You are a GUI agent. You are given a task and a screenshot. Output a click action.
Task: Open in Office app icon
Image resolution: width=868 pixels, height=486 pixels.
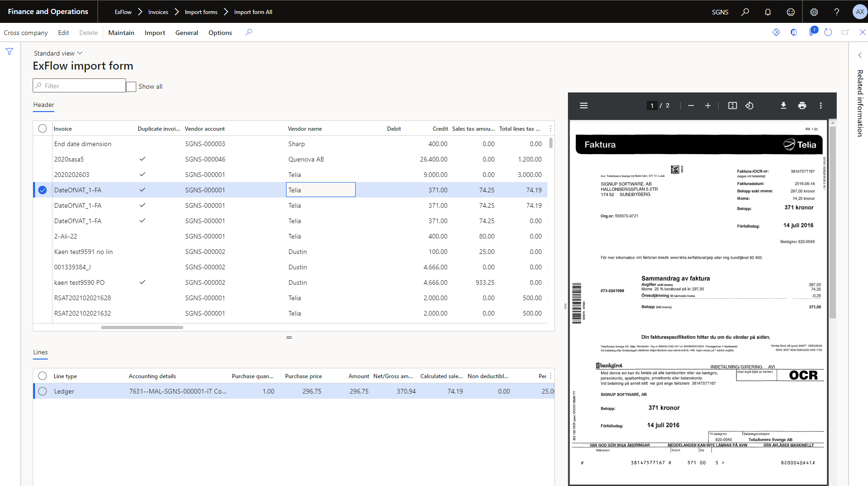pos(793,32)
